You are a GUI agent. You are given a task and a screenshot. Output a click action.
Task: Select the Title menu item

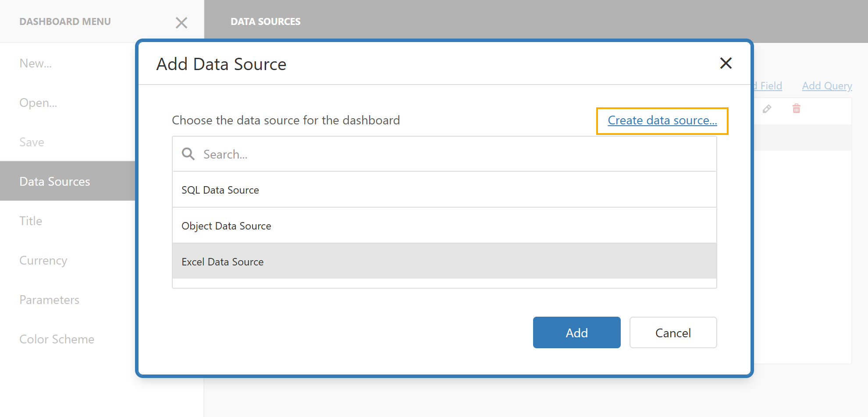click(30, 221)
